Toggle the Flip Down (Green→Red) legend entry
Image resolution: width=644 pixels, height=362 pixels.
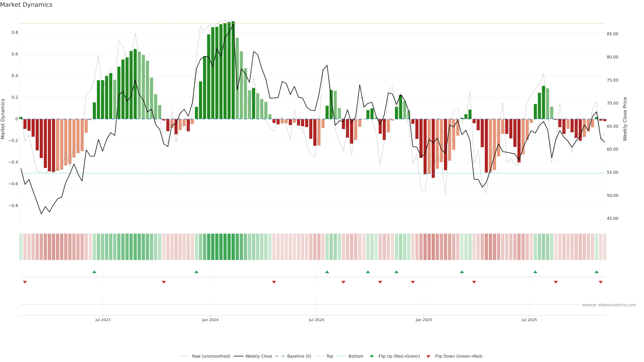click(x=459, y=356)
